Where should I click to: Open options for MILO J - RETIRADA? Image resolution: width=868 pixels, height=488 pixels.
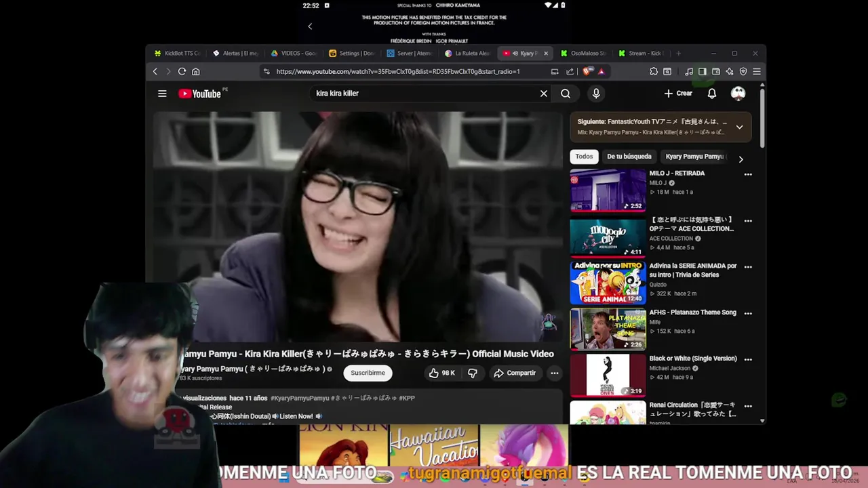748,174
